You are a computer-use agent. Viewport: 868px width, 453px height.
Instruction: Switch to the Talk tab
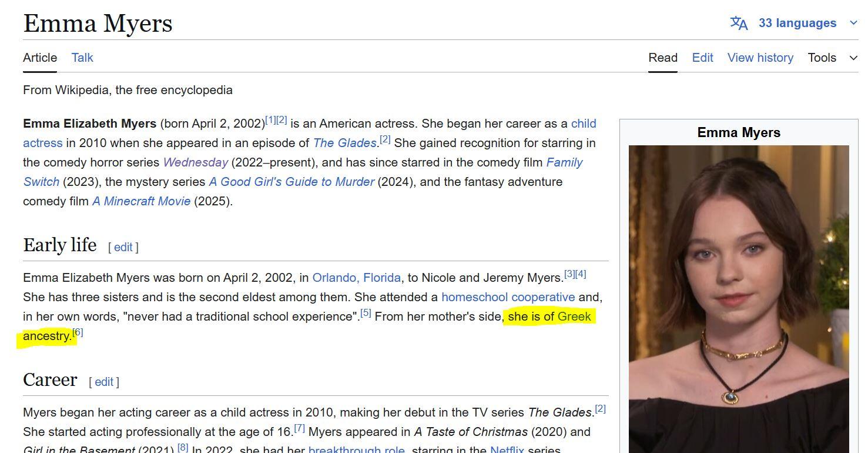[x=82, y=58]
